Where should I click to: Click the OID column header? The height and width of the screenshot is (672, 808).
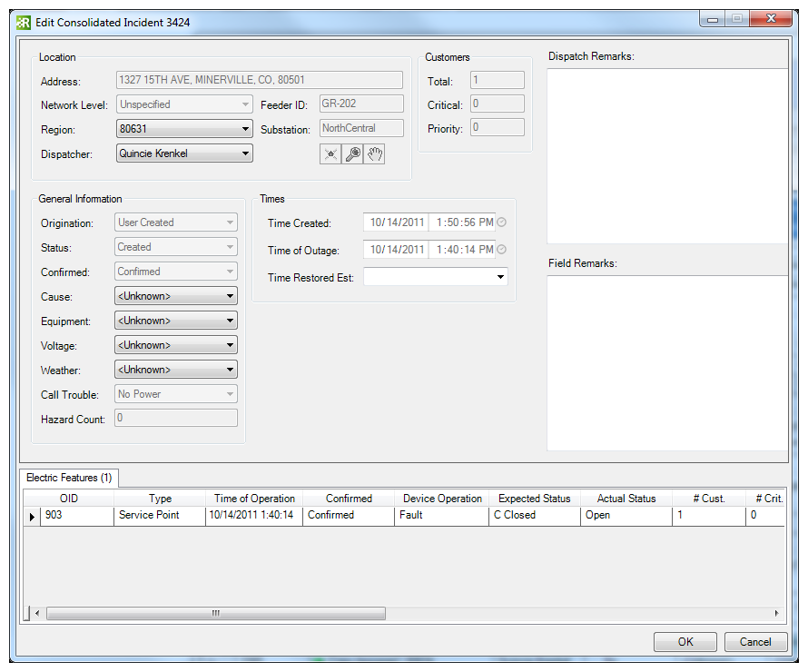tap(69, 499)
